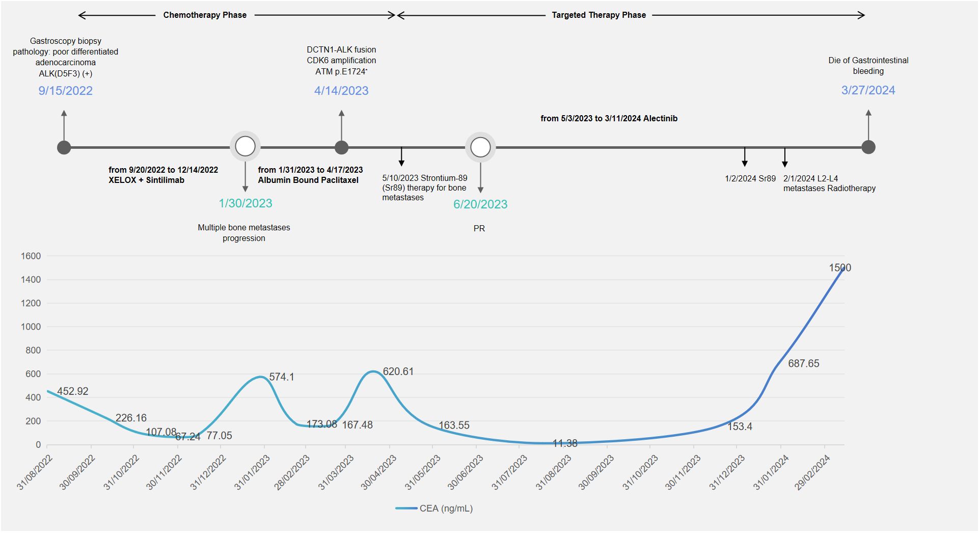Click the timeline dot below 4/14/2023
The image size is (980, 533).
341,148
